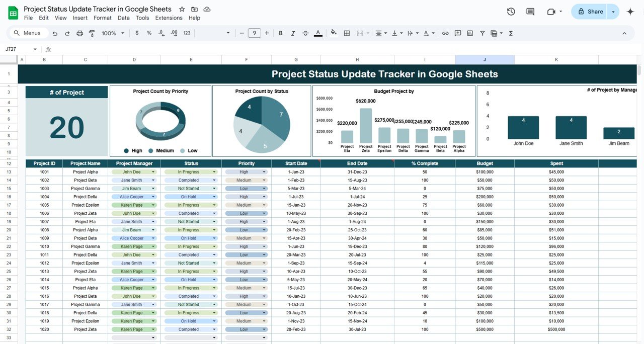The height and width of the screenshot is (344, 644).
Task: Open the Priority dropdown for Project Beta
Action: (x=264, y=180)
